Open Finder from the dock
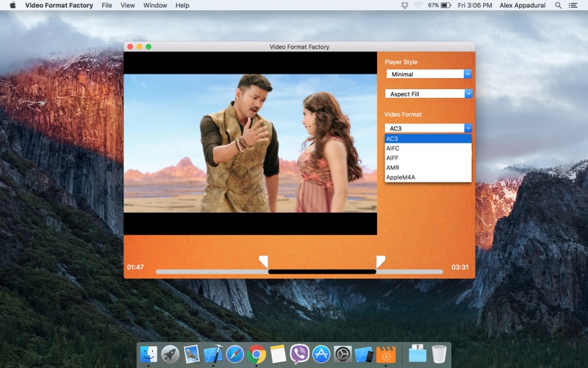588x368 pixels. click(x=148, y=354)
